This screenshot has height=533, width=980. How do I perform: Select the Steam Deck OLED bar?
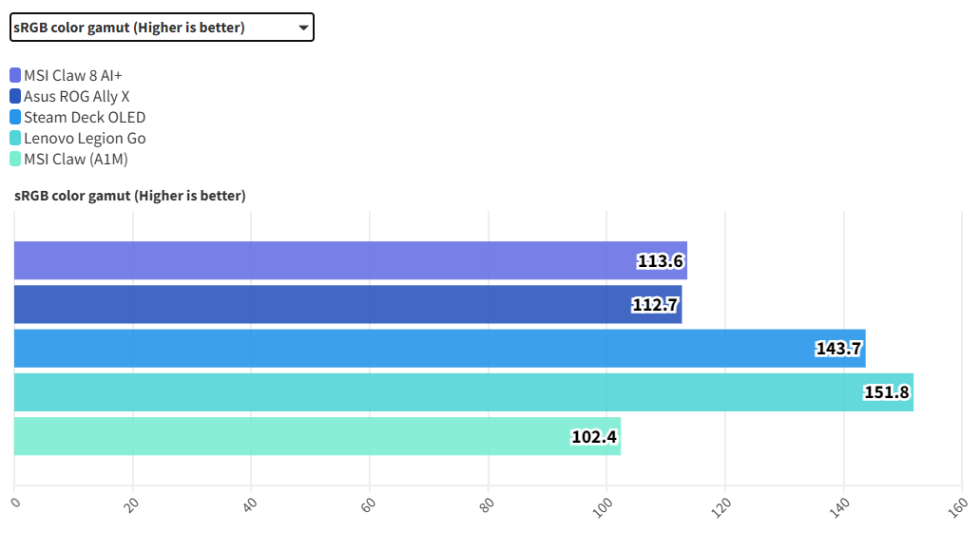pyautogui.click(x=409, y=349)
